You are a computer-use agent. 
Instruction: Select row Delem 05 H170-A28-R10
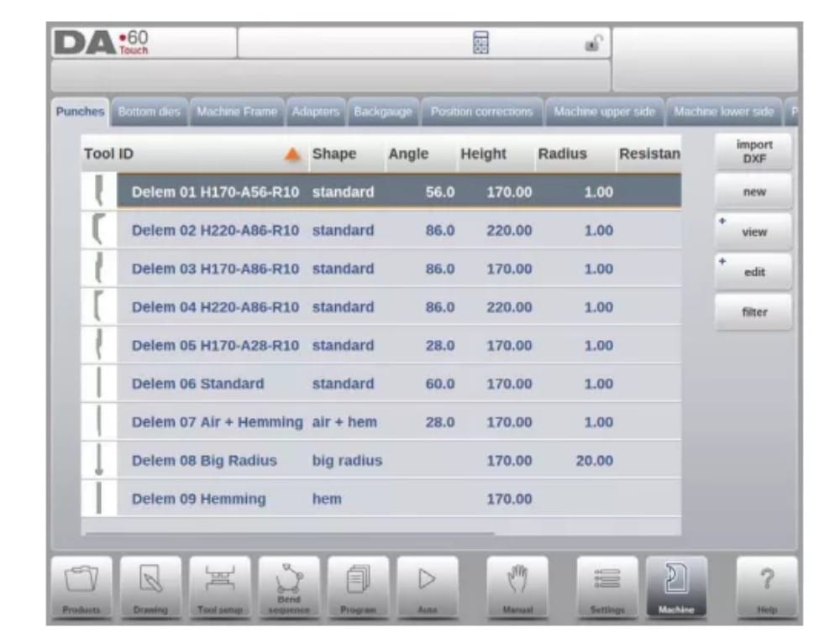381,345
